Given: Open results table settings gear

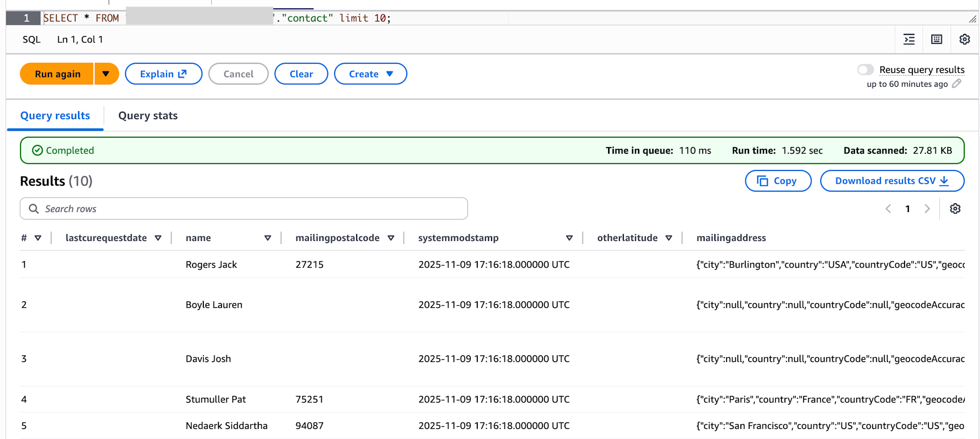Looking at the screenshot, I should pyautogui.click(x=955, y=209).
